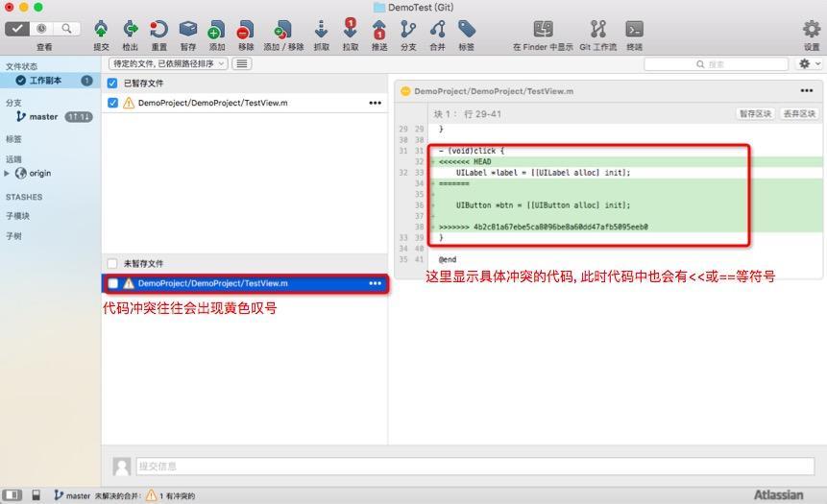Image resolution: width=827 pixels, height=504 pixels.
Task: Click the STASHES sidebar section
Action: pyautogui.click(x=24, y=197)
